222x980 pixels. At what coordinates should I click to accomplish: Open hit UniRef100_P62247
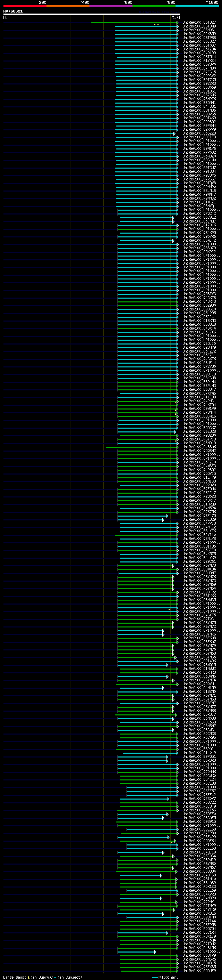pos(199,492)
